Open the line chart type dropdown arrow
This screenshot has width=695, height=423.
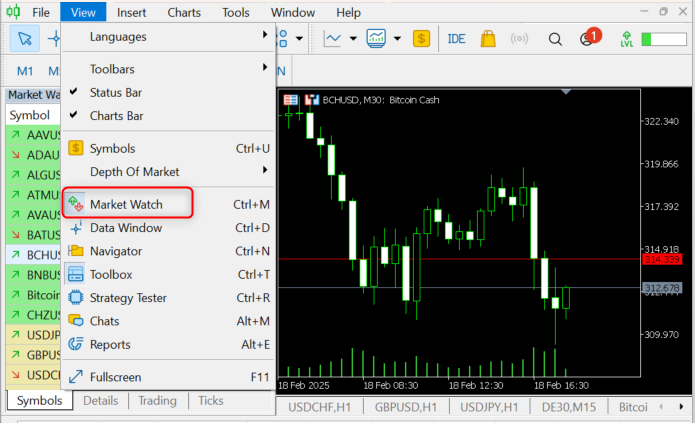[x=353, y=39]
